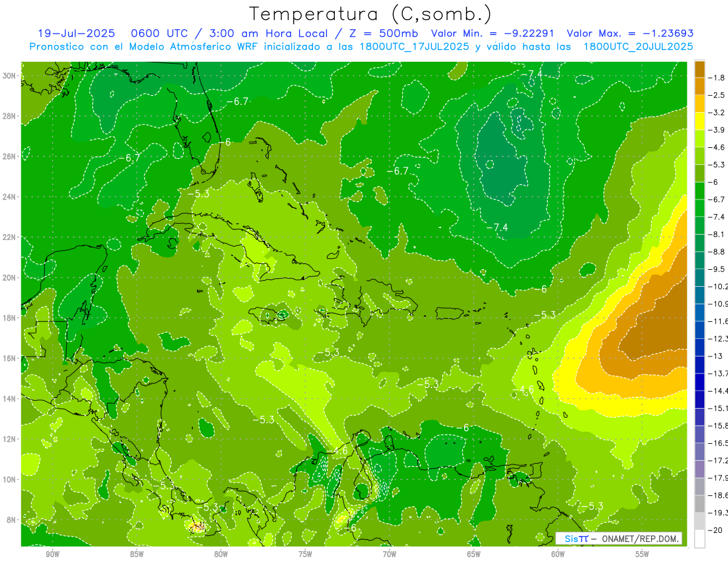Click the "22N" latitude axis label

(x=10, y=237)
